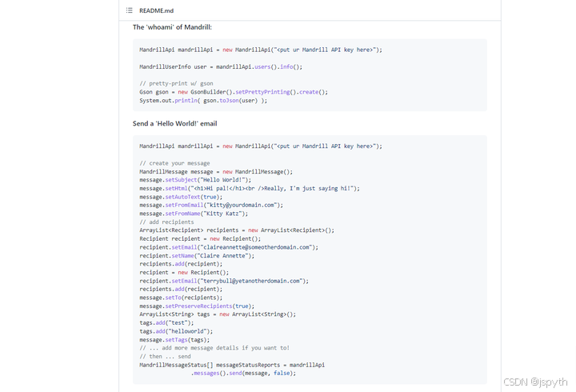The width and height of the screenshot is (576, 392).
Task: Click the heading "Send a 'Hello World!' email"
Action: [x=175, y=123]
